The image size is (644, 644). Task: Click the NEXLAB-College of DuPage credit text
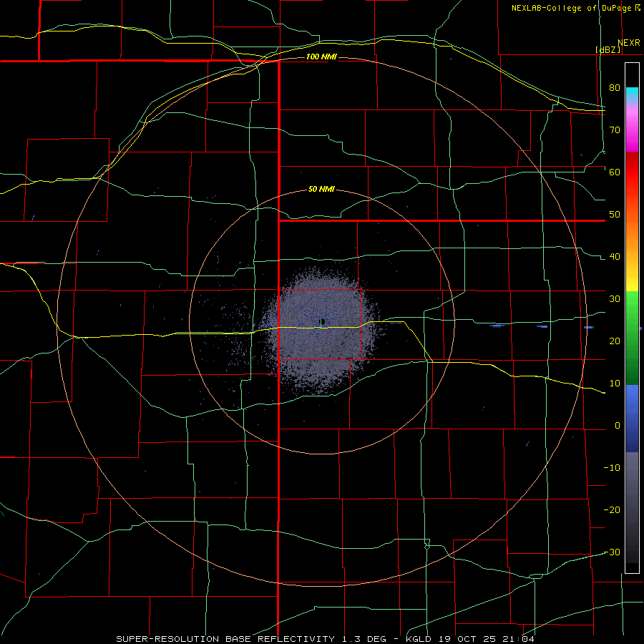click(572, 8)
